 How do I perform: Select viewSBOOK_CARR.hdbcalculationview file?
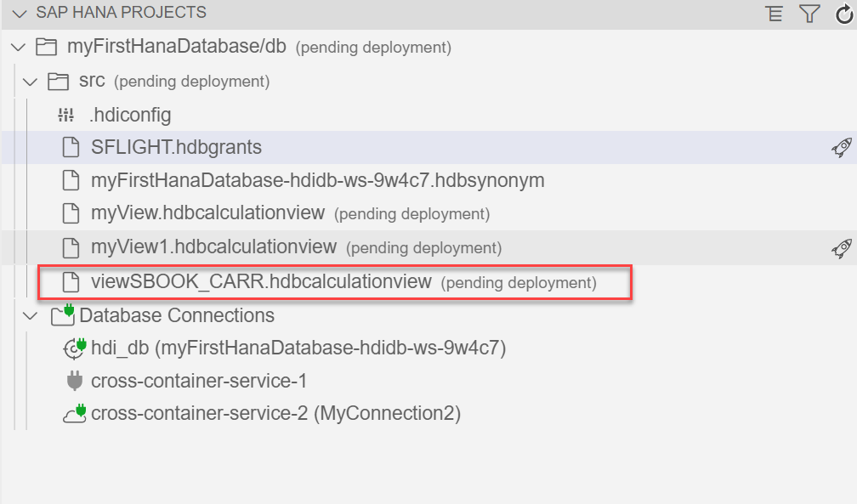(261, 281)
